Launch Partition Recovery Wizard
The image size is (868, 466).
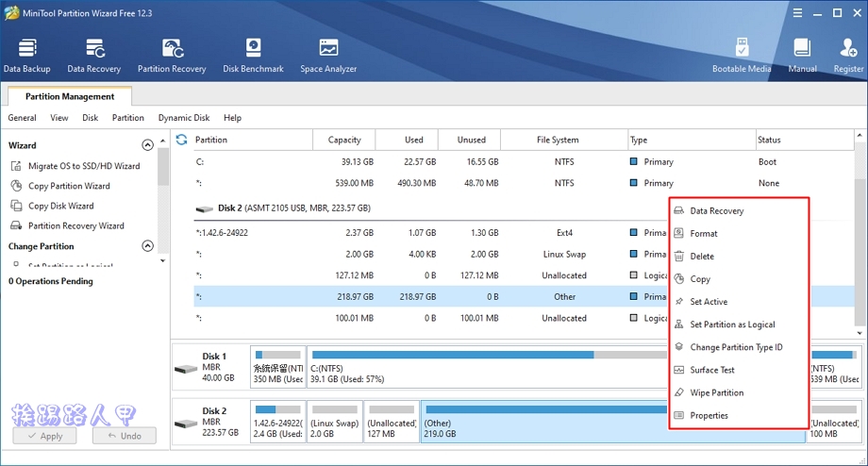68,225
